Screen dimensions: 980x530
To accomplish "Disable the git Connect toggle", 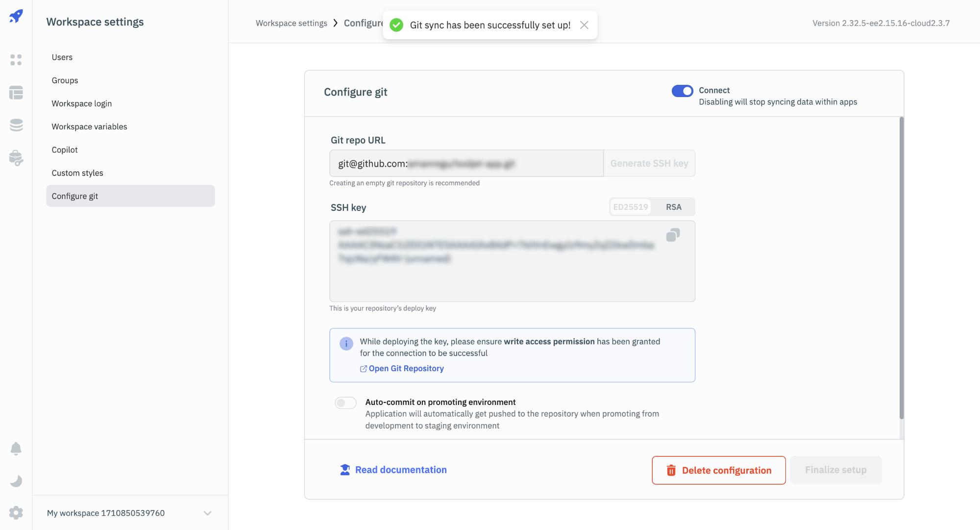I will [682, 91].
